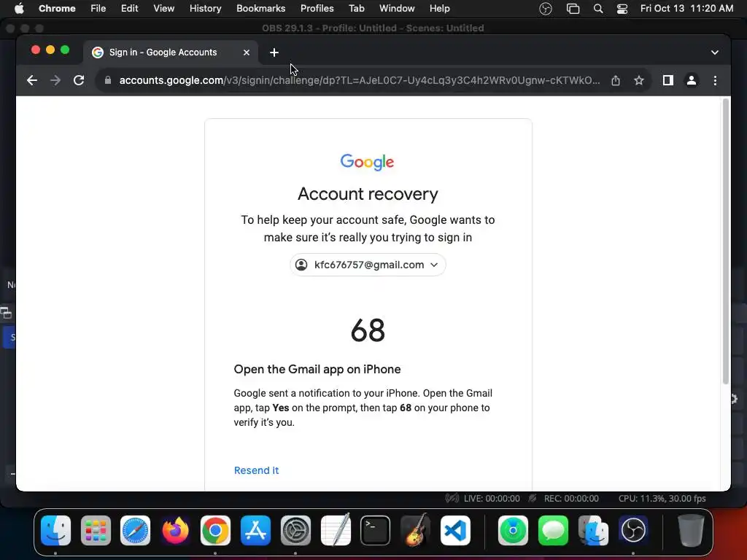Click the forward navigation arrow
The height and width of the screenshot is (560, 747).
(55, 80)
